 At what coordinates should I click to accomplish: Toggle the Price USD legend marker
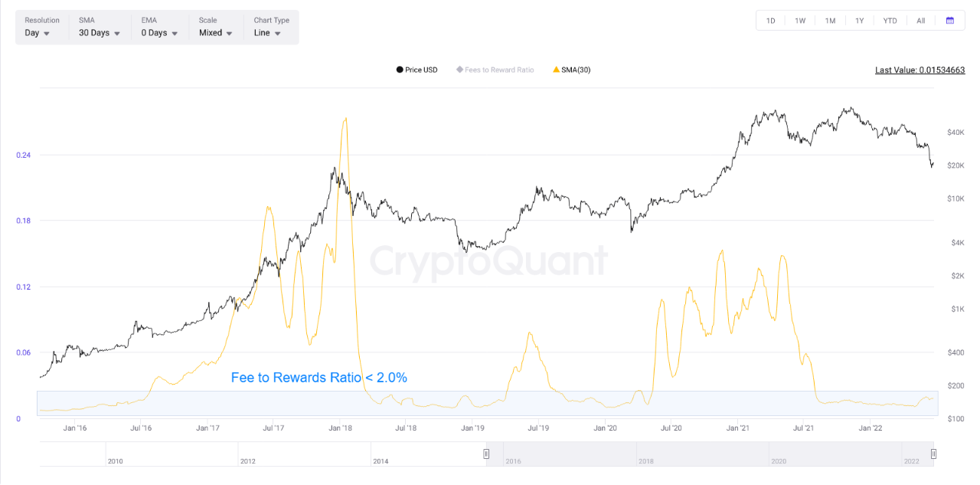click(x=416, y=70)
